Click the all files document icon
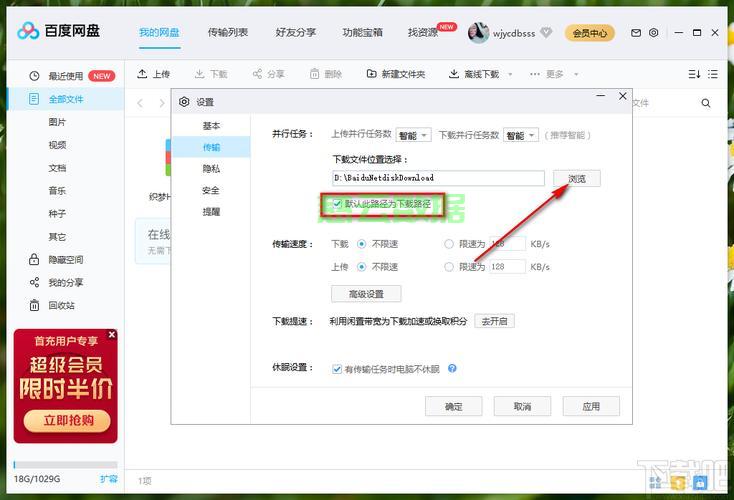Screen dimensions: 734x500 tap(34, 99)
